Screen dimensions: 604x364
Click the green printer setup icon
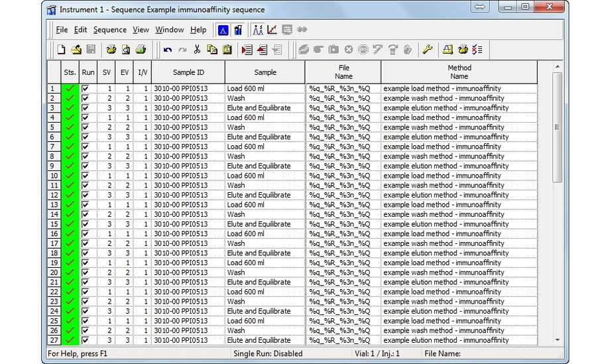click(141, 50)
